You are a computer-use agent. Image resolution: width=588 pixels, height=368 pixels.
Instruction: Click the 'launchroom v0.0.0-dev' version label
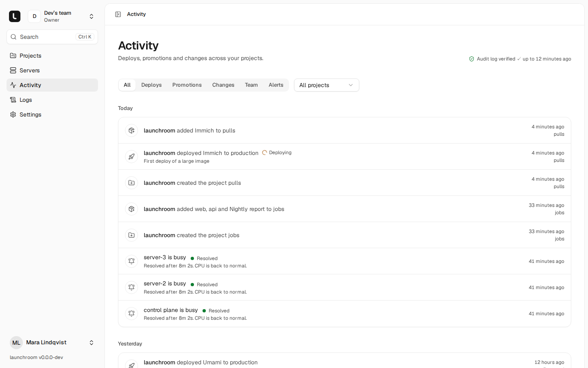(36, 357)
